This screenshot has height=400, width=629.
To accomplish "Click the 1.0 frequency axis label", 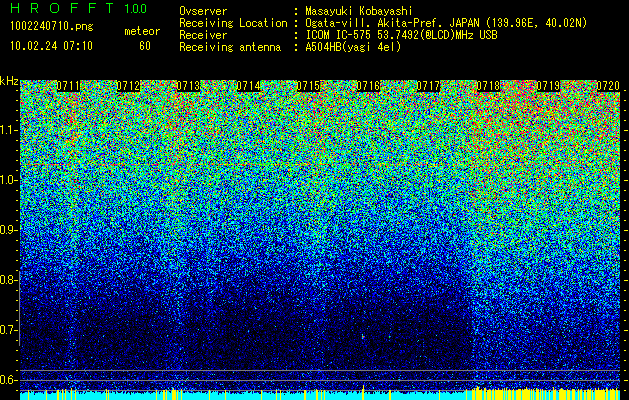I will tap(9, 180).
